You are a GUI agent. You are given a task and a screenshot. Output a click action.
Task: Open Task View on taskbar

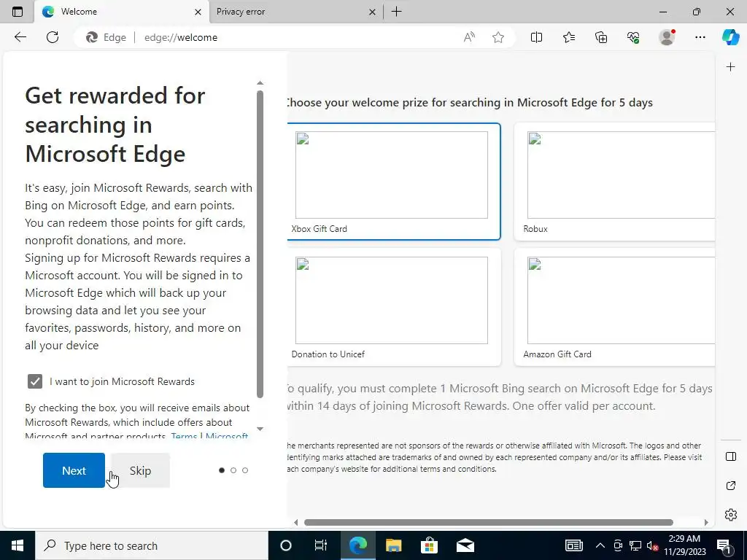tap(321, 545)
